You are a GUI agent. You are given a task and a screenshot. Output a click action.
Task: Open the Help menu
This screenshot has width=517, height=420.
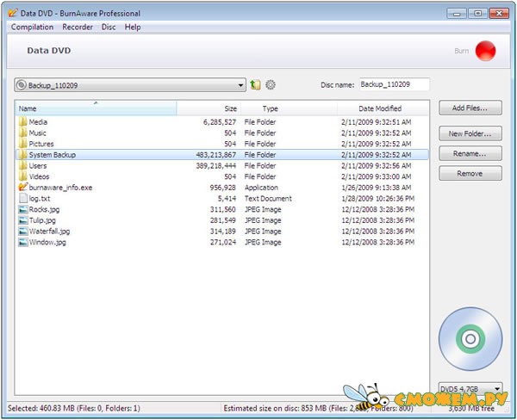pyautogui.click(x=133, y=27)
